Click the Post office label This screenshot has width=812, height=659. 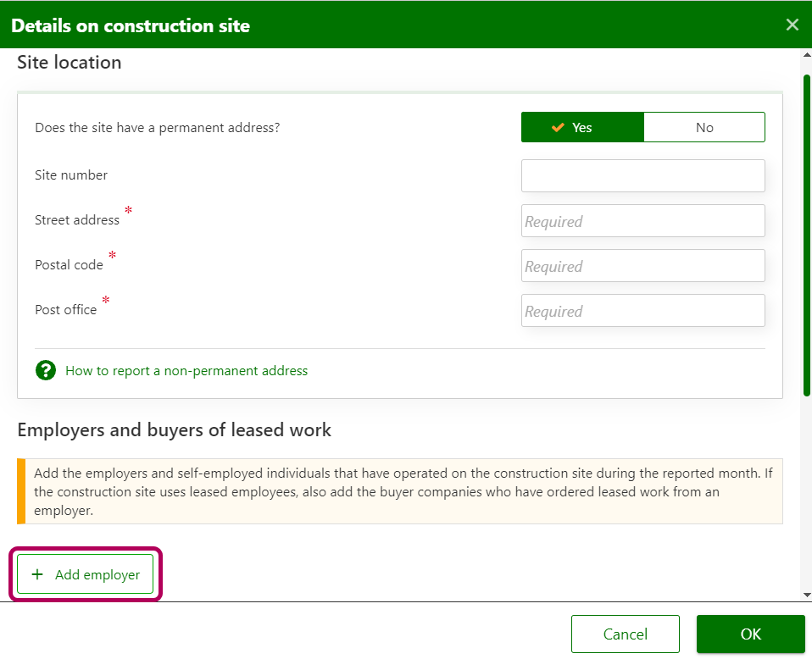(x=65, y=310)
